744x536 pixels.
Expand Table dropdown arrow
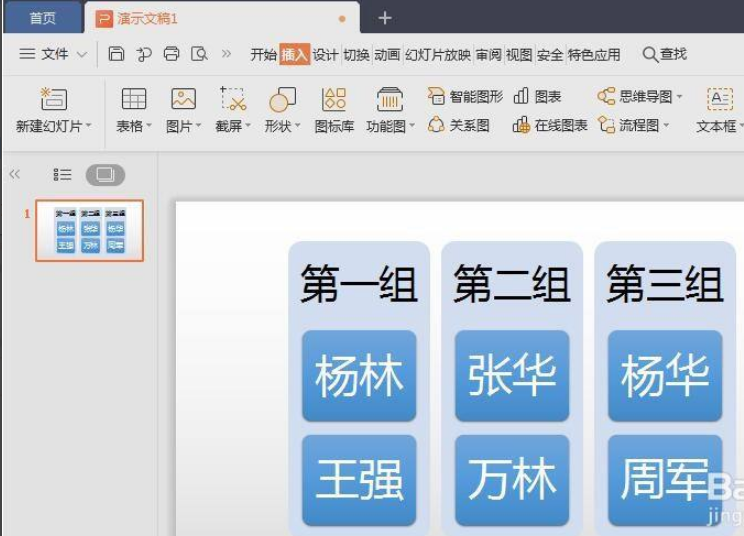pos(149,126)
